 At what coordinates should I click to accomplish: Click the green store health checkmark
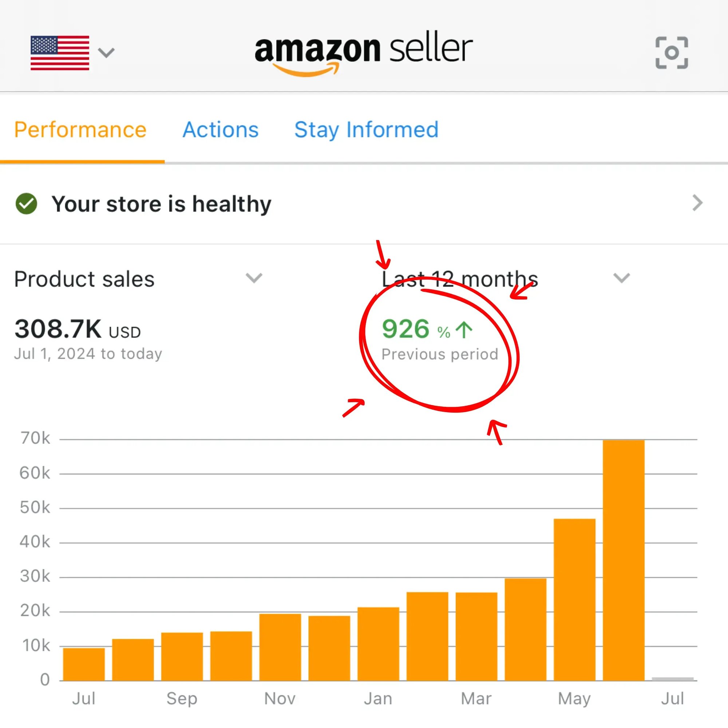click(x=26, y=204)
